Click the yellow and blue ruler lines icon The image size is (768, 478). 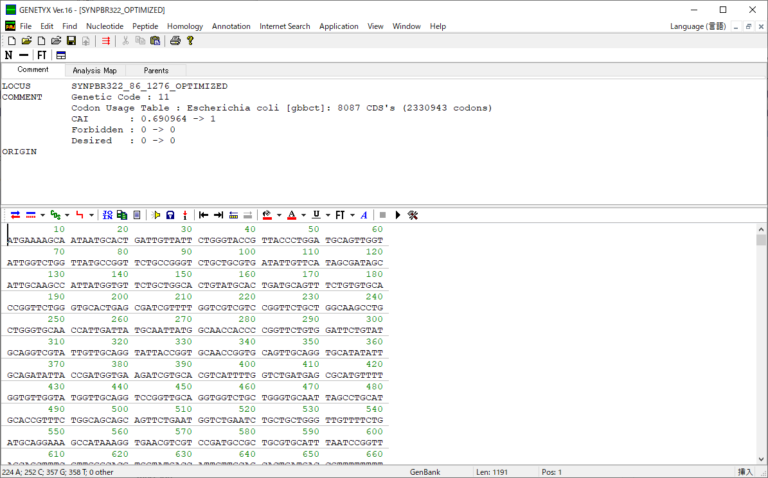[x=234, y=215]
